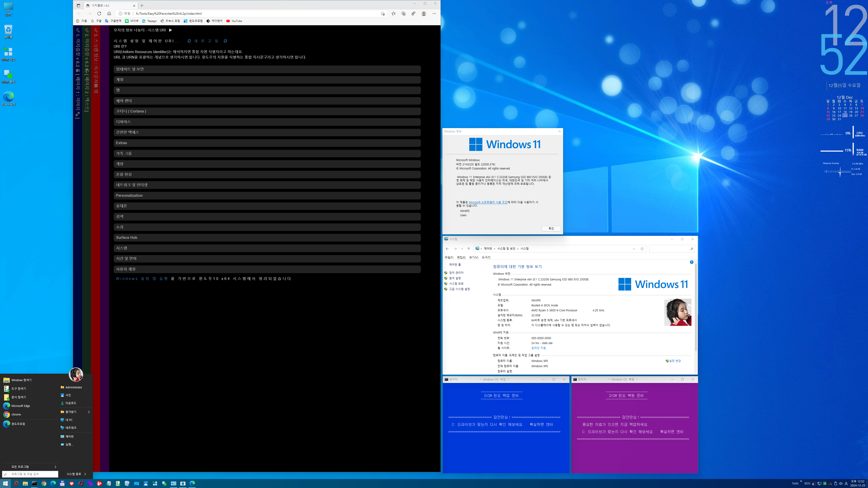Open the DISM_백업 desktop shortcut

pos(8,54)
